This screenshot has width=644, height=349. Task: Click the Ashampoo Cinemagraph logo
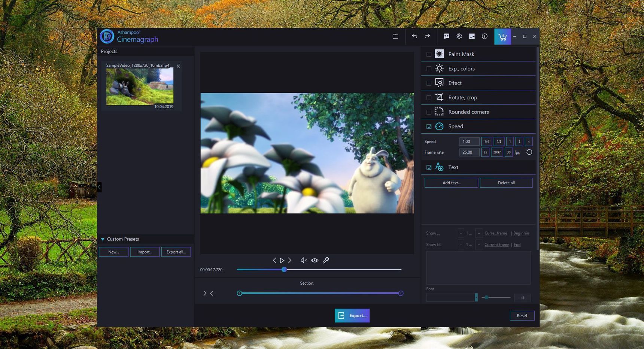(x=129, y=36)
